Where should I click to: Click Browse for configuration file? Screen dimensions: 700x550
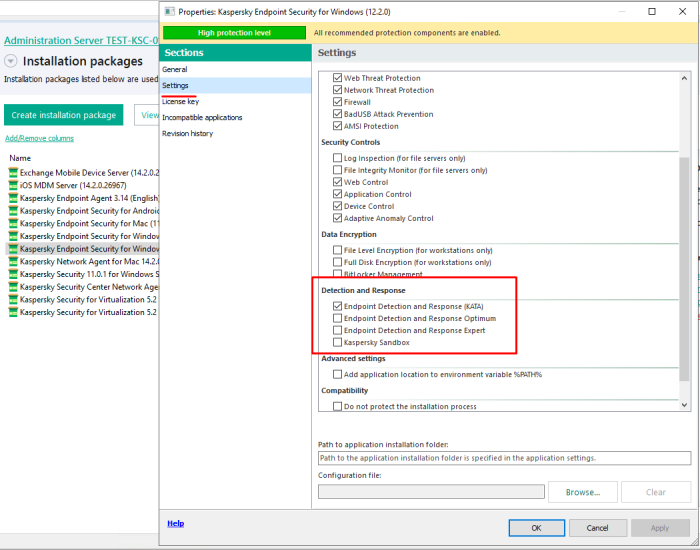pyautogui.click(x=583, y=492)
